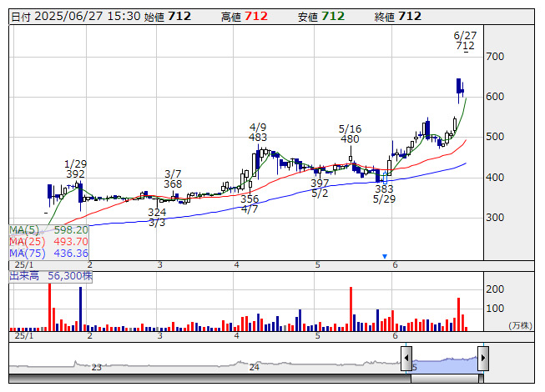The width and height of the screenshot is (545, 392).
Task: Click the 700 price axis label
Action: (495, 57)
